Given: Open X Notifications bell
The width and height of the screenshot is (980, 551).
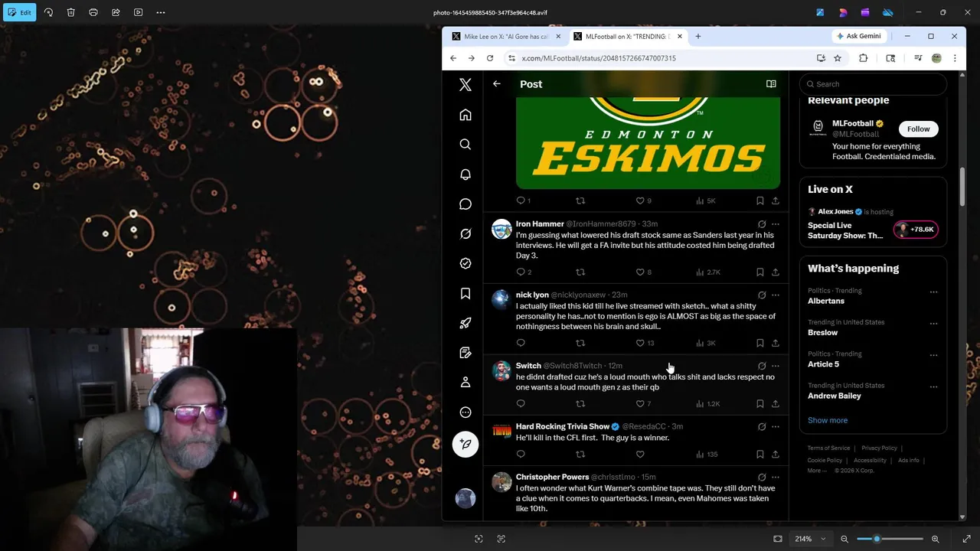Looking at the screenshot, I should [465, 174].
